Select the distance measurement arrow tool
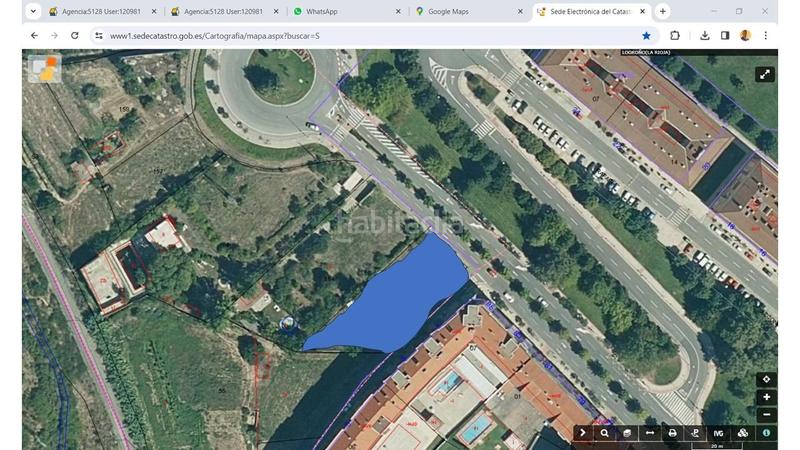This screenshot has height=450, width=800. pyautogui.click(x=650, y=433)
